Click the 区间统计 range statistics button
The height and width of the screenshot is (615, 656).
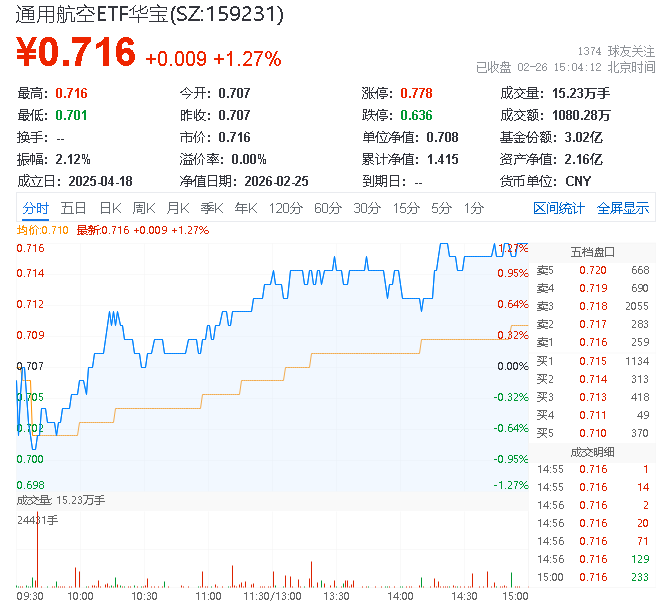pos(559,208)
